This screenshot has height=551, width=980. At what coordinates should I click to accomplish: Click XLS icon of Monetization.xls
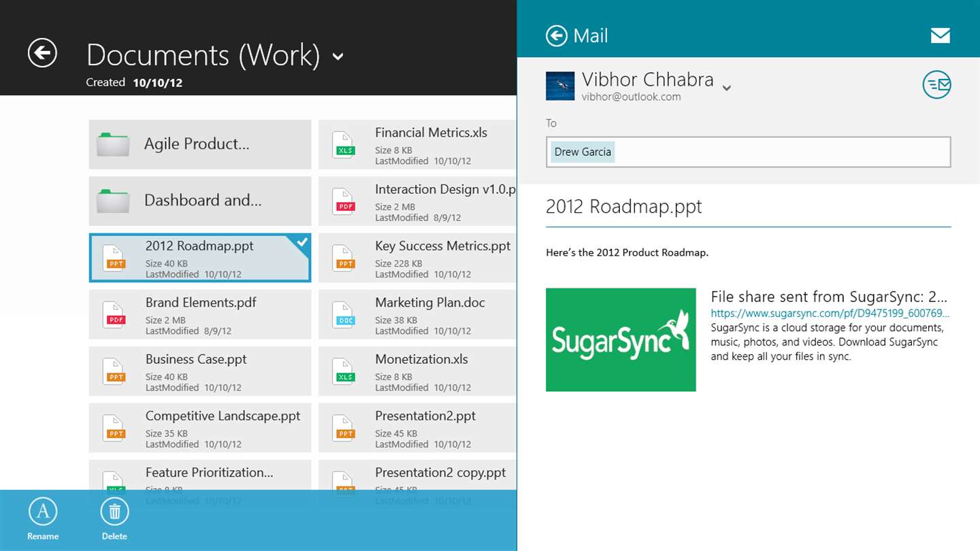(x=345, y=371)
